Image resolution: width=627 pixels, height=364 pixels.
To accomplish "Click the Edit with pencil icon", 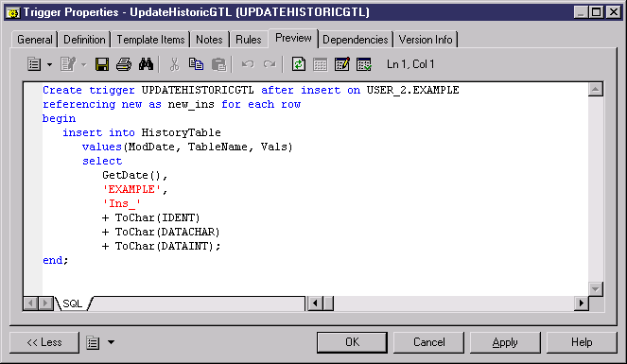I will tap(342, 64).
